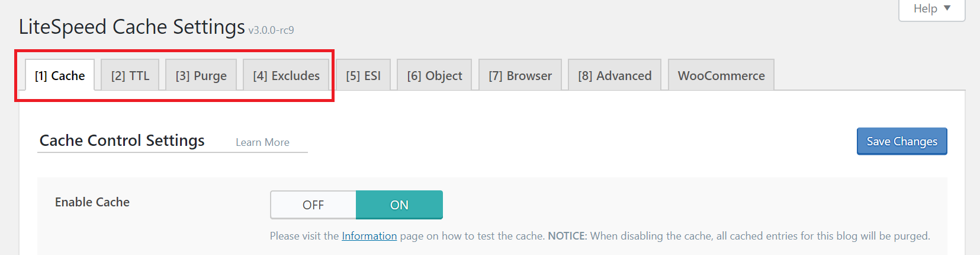Viewport: 980px width, 255px height.
Task: Click the triangle arrow beside Help
Action: click(947, 8)
